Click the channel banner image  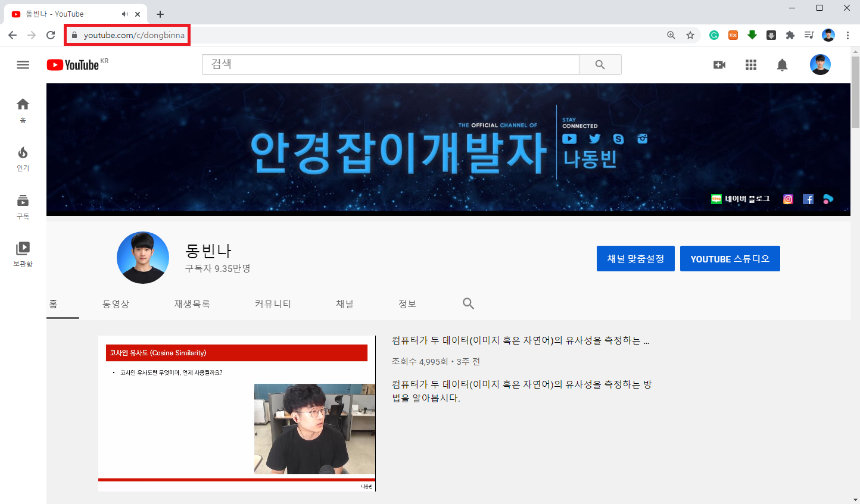point(448,149)
